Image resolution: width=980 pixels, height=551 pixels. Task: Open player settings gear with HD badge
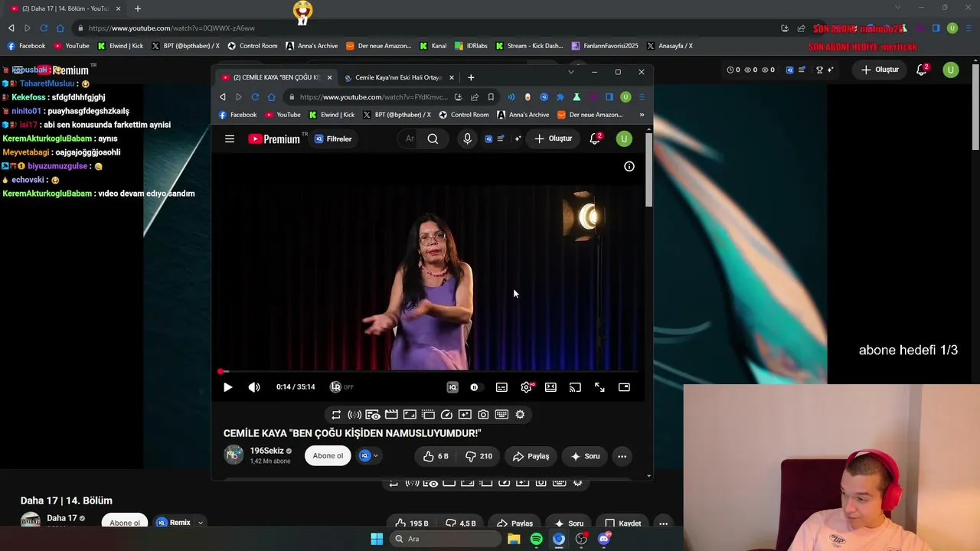[527, 387]
